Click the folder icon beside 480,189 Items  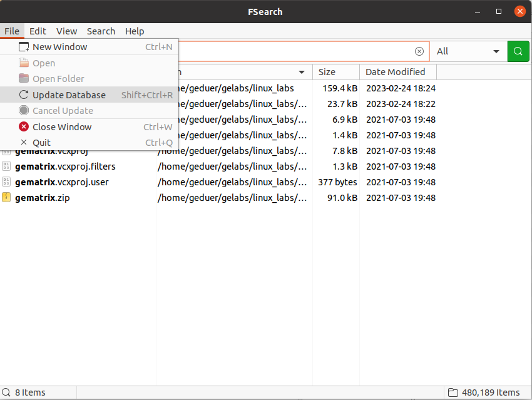[453, 392]
